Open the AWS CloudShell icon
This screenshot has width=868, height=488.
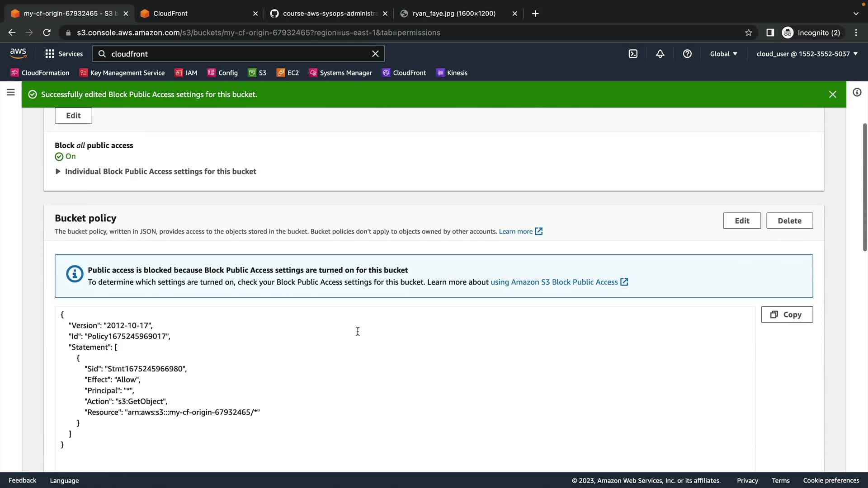(633, 54)
